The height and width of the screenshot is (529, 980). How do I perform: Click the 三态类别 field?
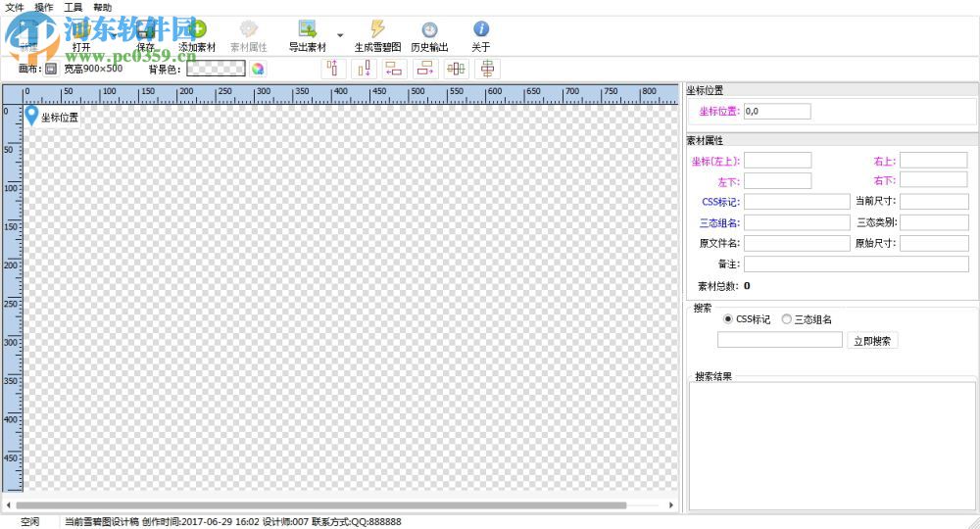coord(934,222)
